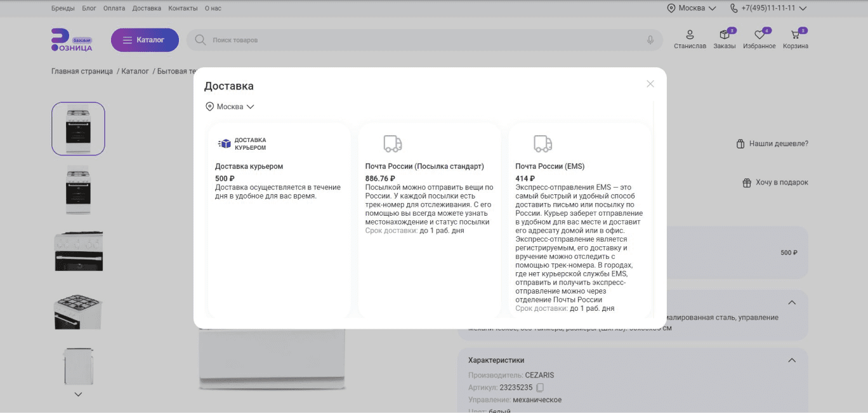Image resolution: width=868 pixels, height=413 pixels.
Task: Open Корзина shopping cart icon
Action: coord(796,35)
